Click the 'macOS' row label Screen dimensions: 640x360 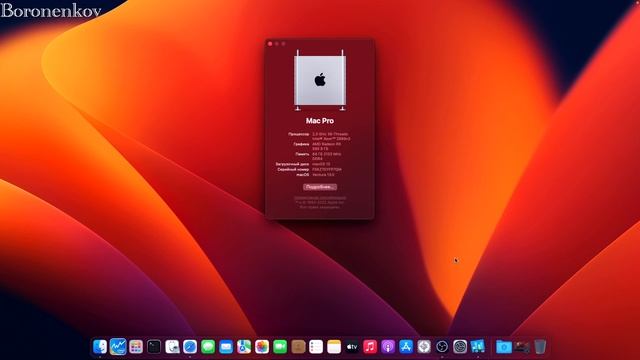(x=302, y=175)
